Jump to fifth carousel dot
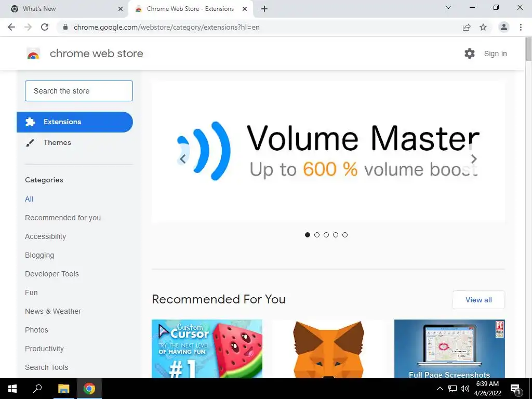The height and width of the screenshot is (399, 532). [x=345, y=235]
